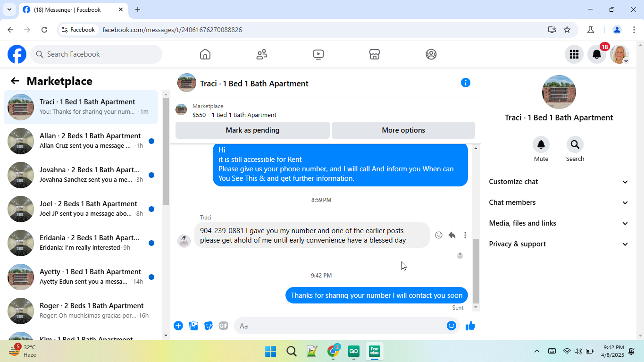Viewport: 644px width, 362px height.
Task: Open Windows Start menu
Action: pos(271,351)
